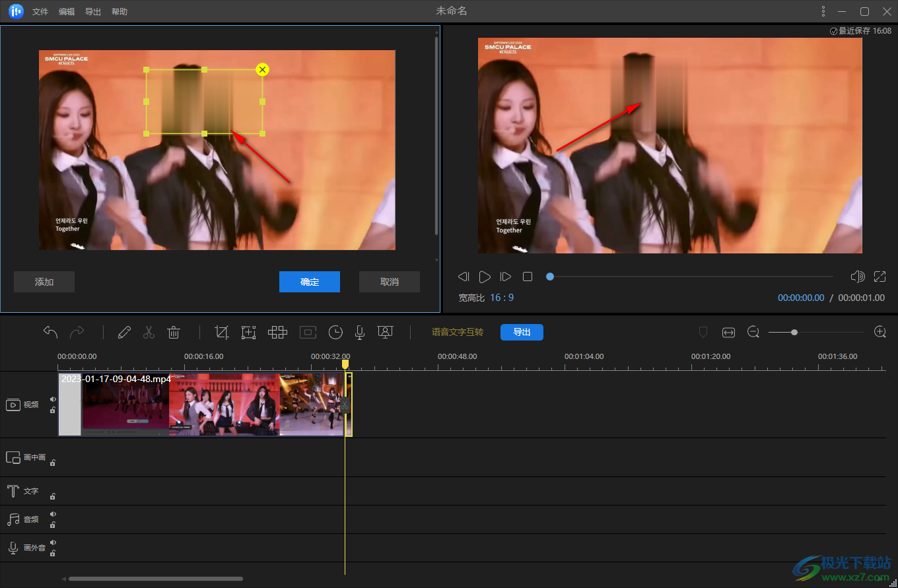
Task: Open 语音文字互转 speech-text conversion
Action: [458, 332]
